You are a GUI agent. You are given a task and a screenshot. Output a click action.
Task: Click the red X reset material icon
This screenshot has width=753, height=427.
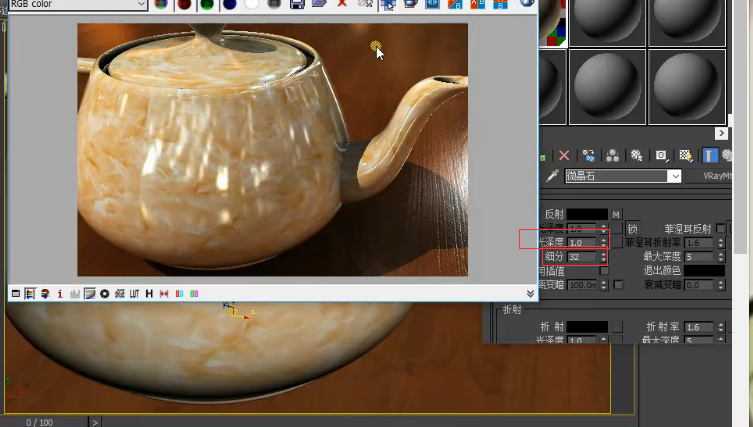(564, 155)
